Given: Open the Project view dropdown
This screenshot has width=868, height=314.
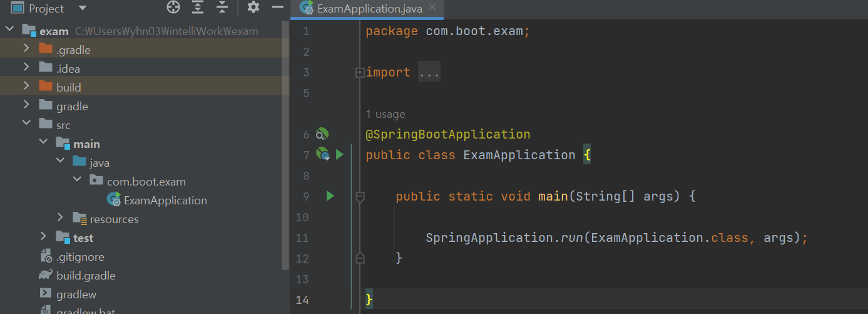Looking at the screenshot, I should 83,9.
